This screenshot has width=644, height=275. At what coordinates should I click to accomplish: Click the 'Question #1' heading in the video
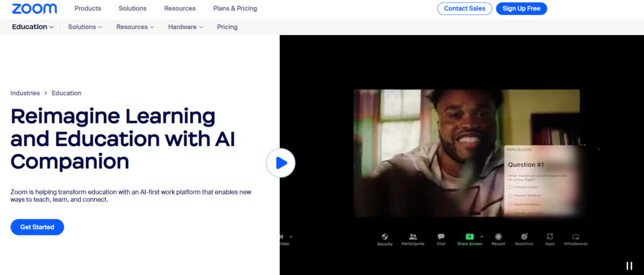pos(526,165)
